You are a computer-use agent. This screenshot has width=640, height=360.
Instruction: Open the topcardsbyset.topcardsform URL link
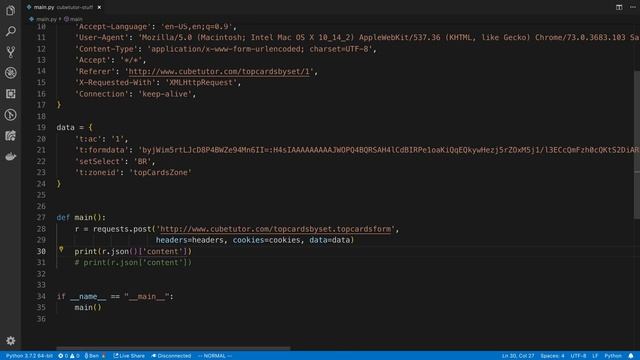[276, 229]
